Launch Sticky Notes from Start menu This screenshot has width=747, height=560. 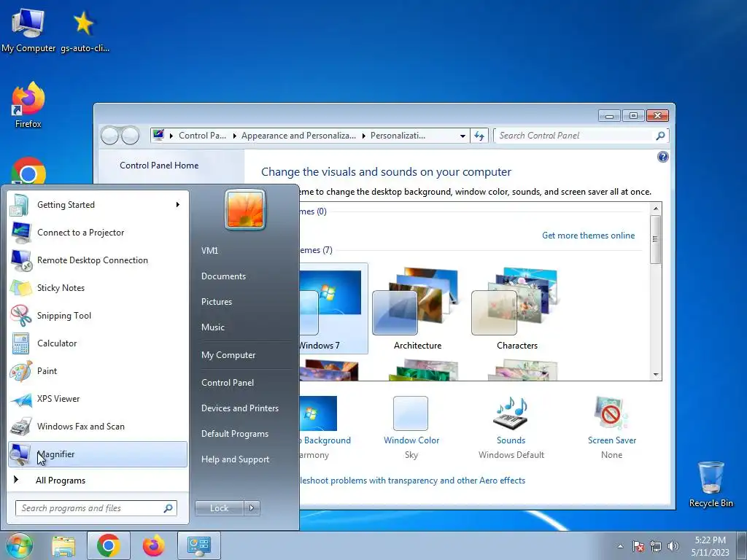tap(97, 287)
